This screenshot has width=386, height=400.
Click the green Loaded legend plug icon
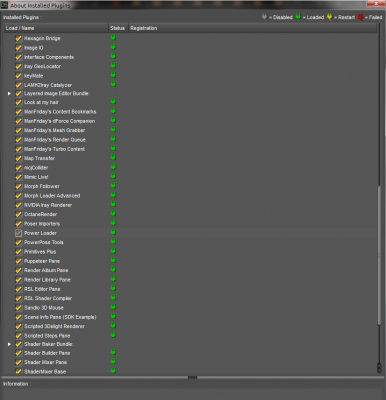coord(298,17)
